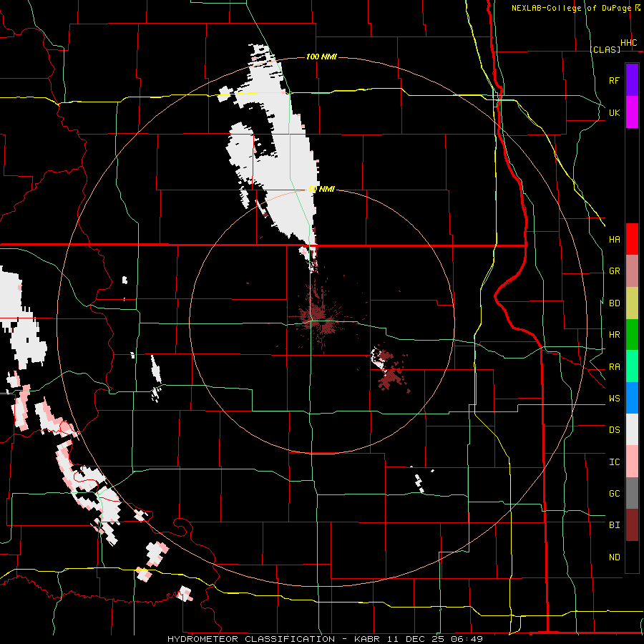This screenshot has width=644, height=644.
Task: Click the HA legend label
Action: [x=615, y=239]
